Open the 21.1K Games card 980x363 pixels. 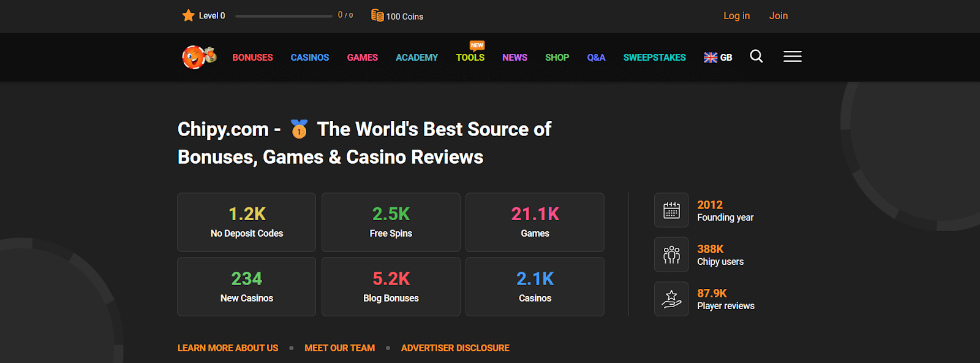535,223
